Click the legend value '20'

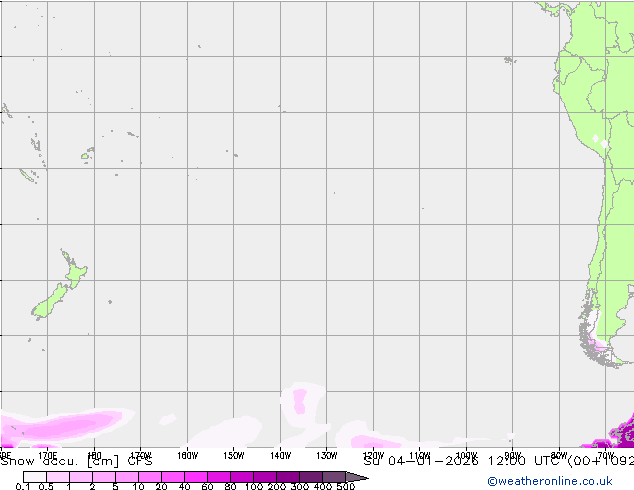click(162, 486)
